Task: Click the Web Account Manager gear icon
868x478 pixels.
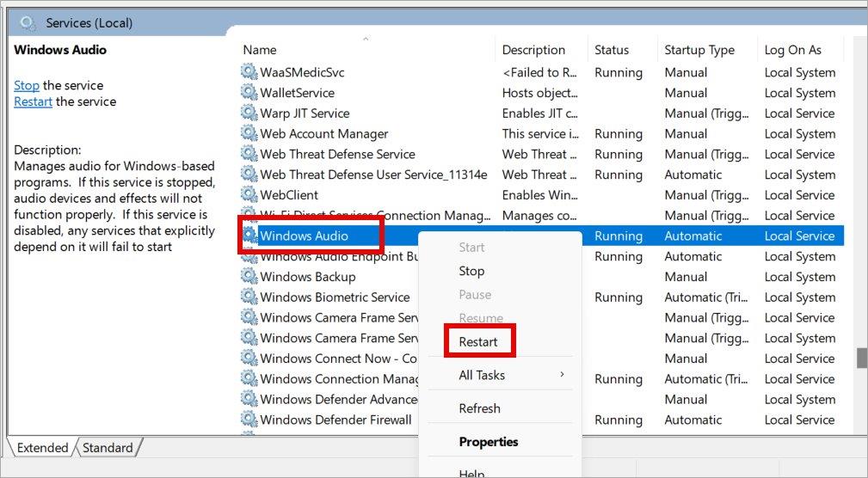Action: (249, 133)
